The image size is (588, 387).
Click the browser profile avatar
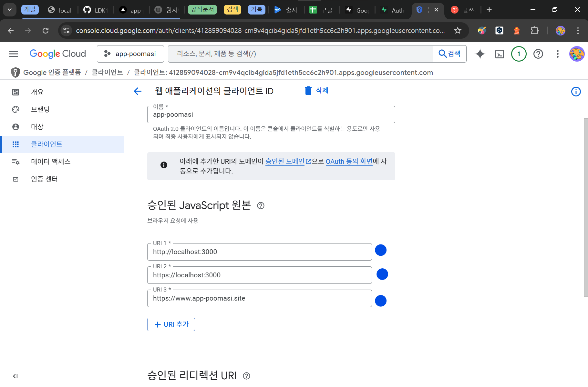pyautogui.click(x=561, y=31)
